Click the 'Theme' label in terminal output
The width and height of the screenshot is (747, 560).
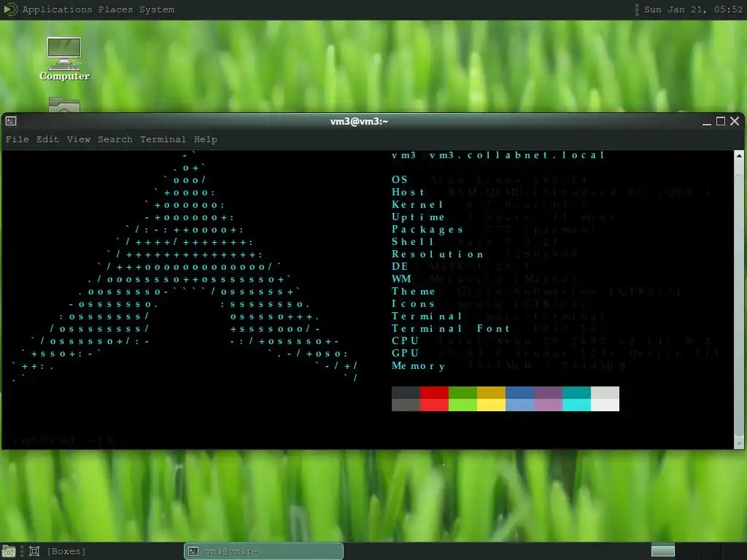pyautogui.click(x=413, y=291)
